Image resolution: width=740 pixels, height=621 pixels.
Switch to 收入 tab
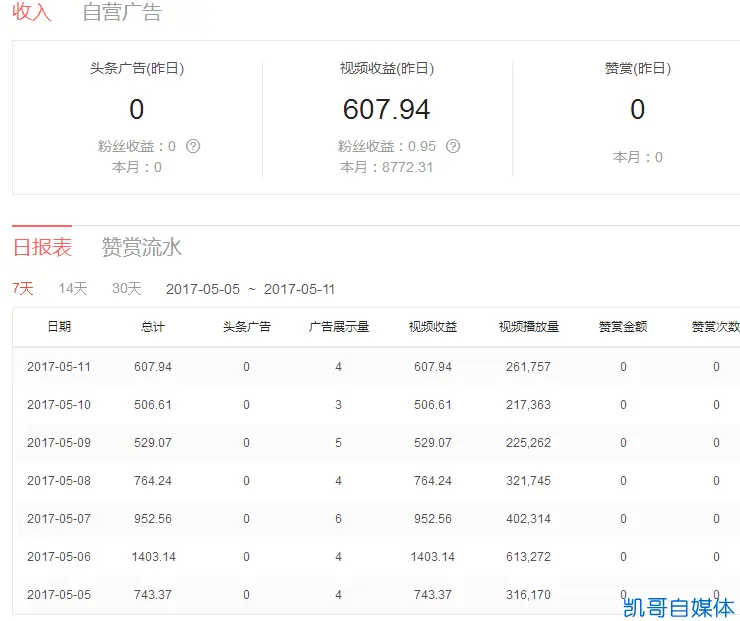click(32, 12)
